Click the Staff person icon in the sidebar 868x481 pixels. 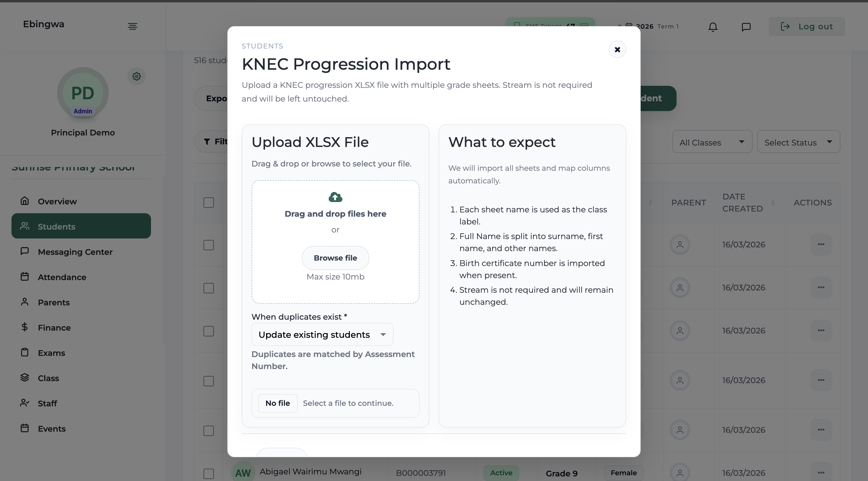[x=24, y=403]
